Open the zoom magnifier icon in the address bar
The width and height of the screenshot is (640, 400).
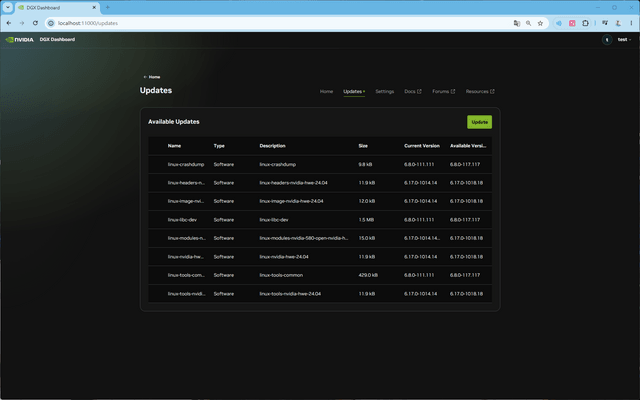[x=529, y=23]
